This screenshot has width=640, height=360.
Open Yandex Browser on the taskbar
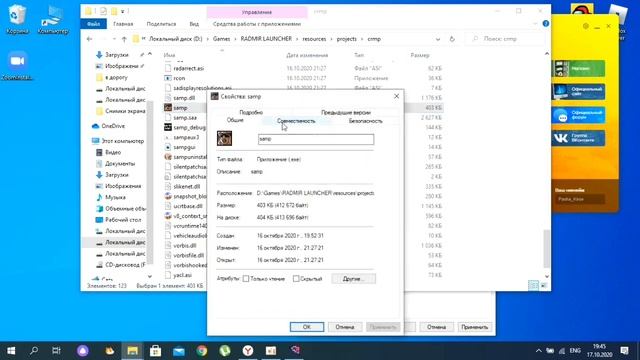(x=248, y=351)
